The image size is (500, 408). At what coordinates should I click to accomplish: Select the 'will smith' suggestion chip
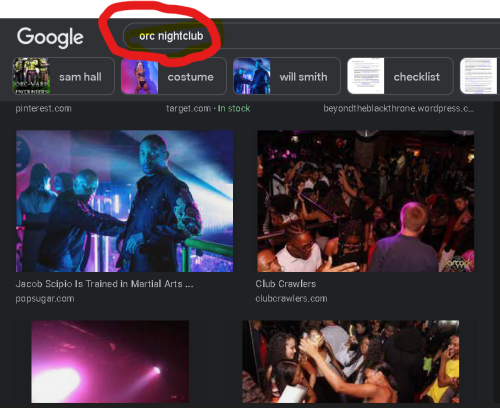pyautogui.click(x=287, y=77)
